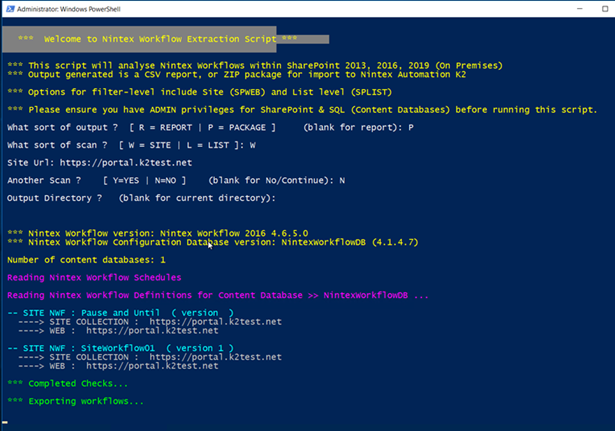This screenshot has width=615, height=431.
Task: Click the 'Nintex Workflow Configuration Database version' line
Action: click(x=213, y=242)
